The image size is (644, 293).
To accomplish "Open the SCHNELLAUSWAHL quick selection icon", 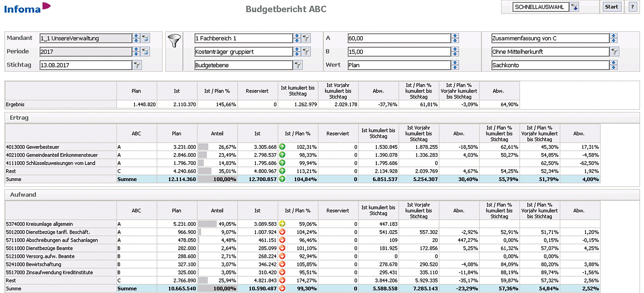I will click(x=575, y=7).
